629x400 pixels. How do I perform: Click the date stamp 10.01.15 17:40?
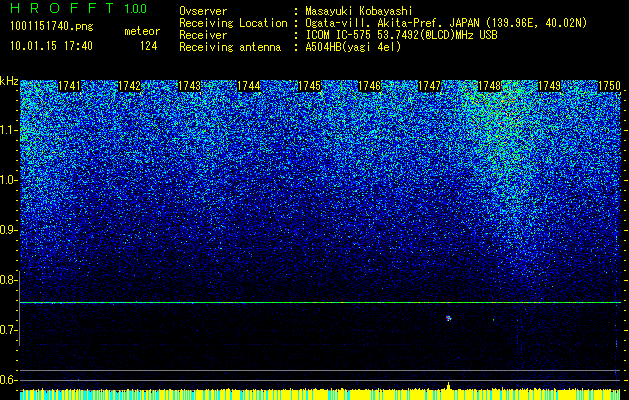[x=51, y=46]
